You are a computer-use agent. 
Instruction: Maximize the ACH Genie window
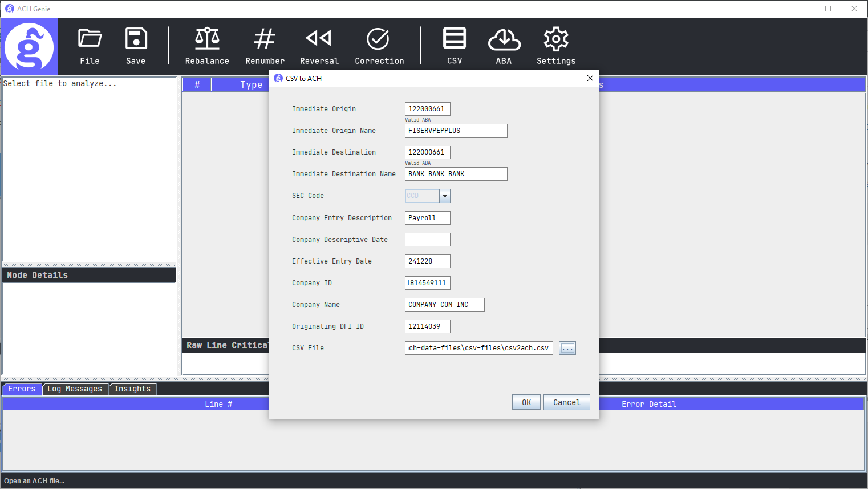coord(828,9)
